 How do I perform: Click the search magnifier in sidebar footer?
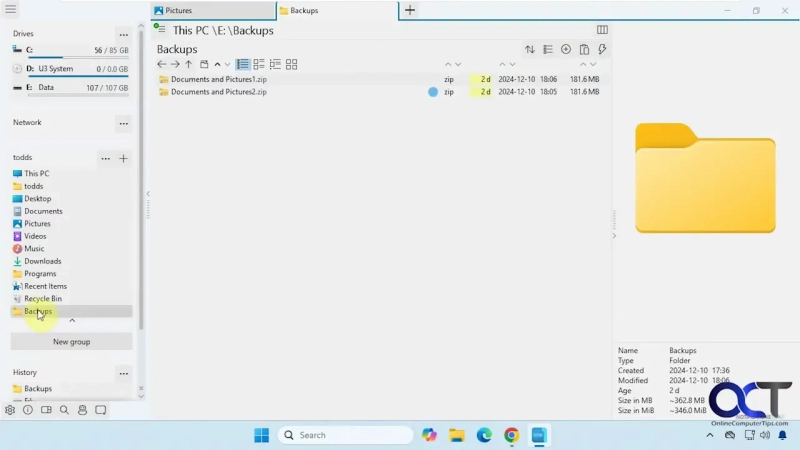tap(64, 410)
